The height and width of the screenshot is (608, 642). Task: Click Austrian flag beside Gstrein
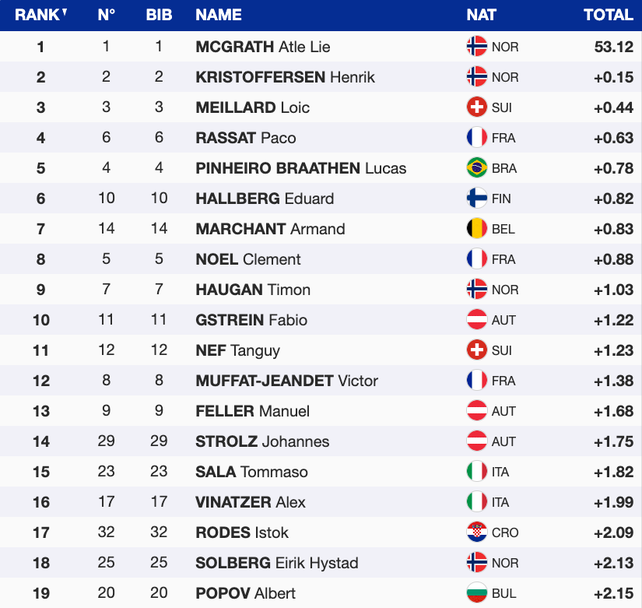tap(477, 320)
